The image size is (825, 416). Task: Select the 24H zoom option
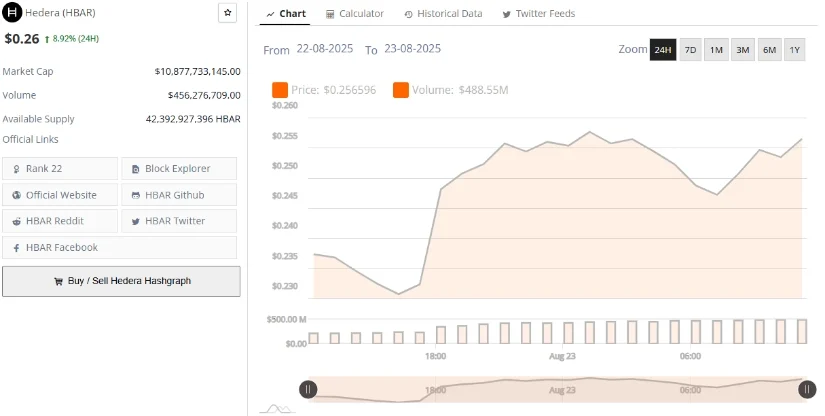point(663,50)
